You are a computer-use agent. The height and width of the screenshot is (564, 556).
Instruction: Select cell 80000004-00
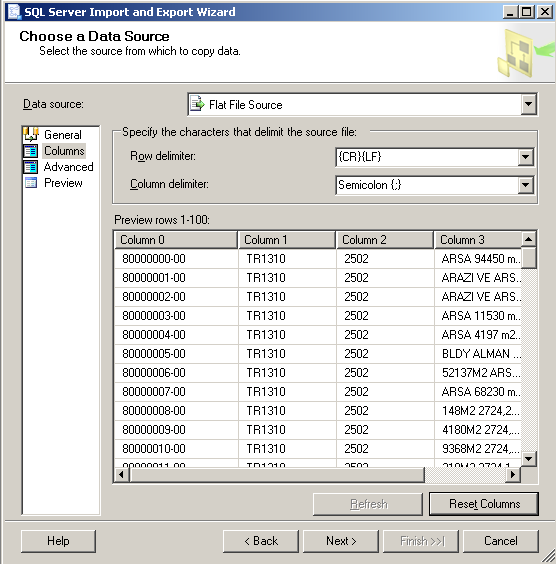tap(176, 335)
